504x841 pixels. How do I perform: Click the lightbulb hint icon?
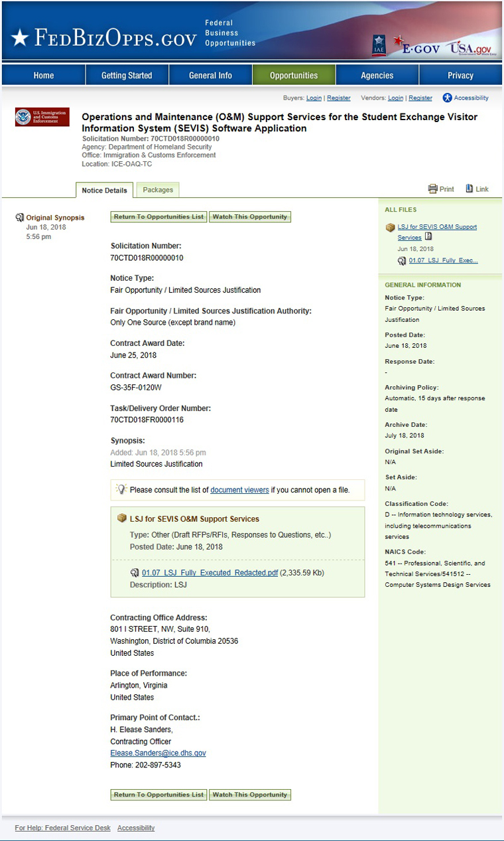(121, 489)
